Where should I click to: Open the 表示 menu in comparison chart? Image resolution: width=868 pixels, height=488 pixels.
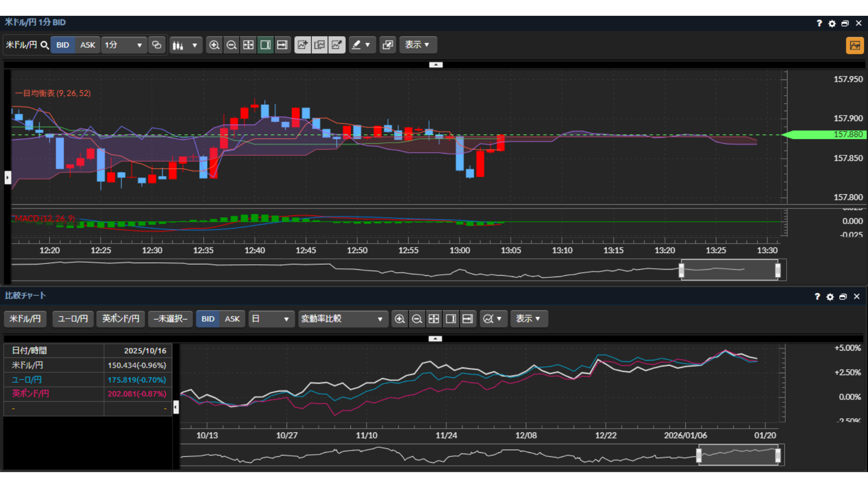point(528,319)
